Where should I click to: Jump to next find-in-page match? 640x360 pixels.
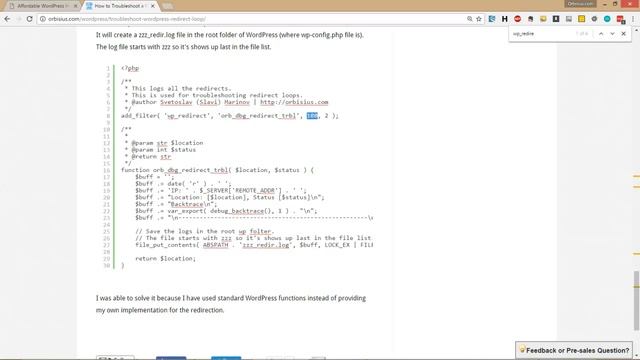(612, 34)
